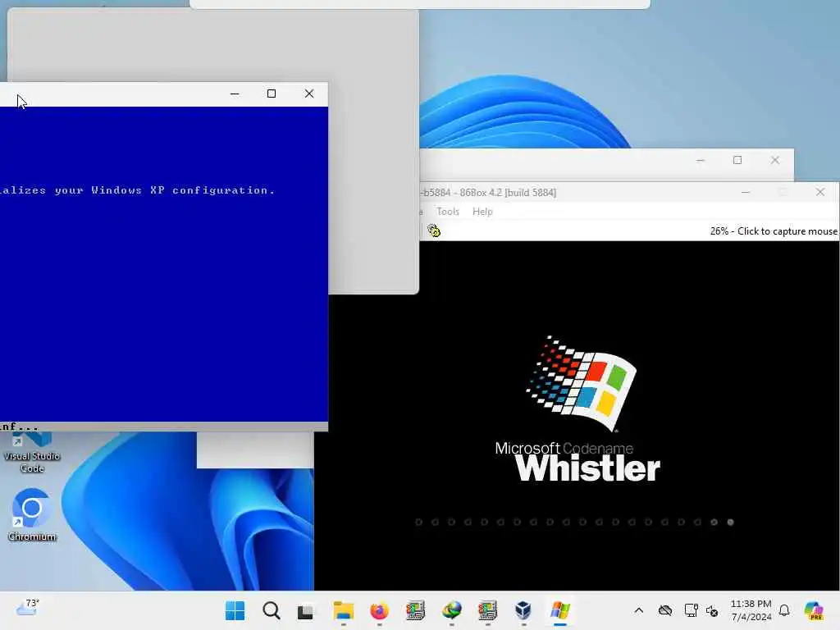This screenshot has height=630, width=840.
Task: Minimize the Windows XP setup window
Action: click(x=235, y=94)
